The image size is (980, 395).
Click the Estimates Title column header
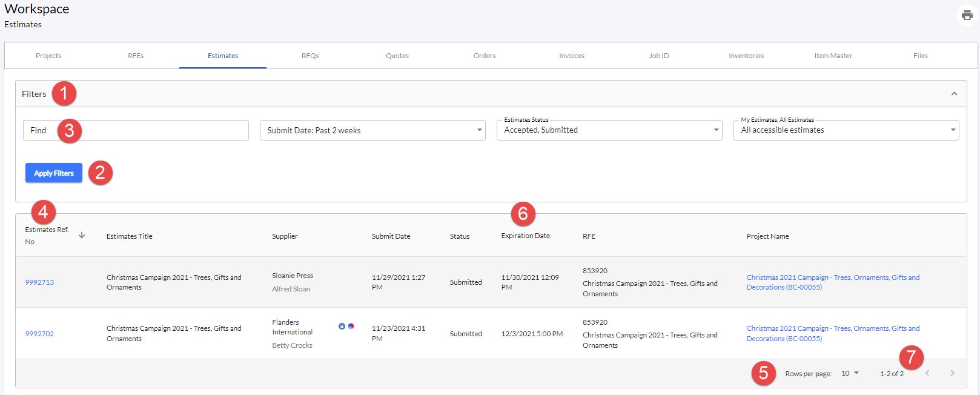coord(130,236)
